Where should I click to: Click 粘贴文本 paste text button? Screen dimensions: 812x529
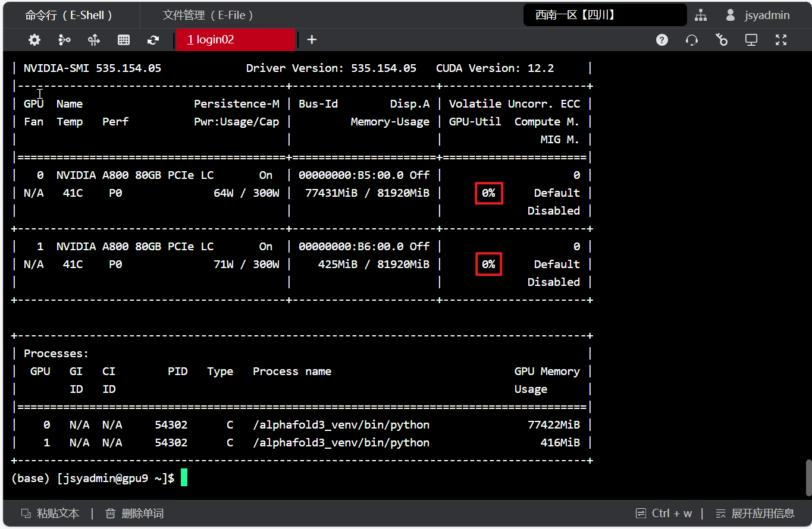click(x=51, y=514)
